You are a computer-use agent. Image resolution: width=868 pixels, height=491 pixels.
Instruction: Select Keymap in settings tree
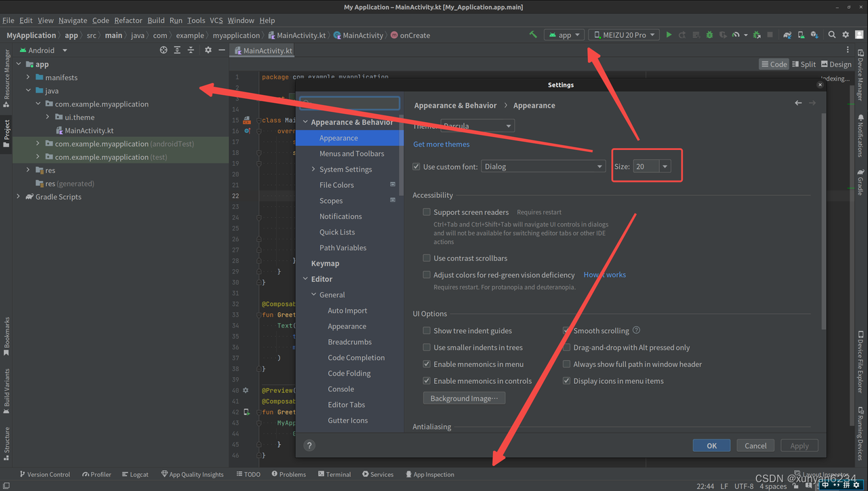pyautogui.click(x=325, y=263)
